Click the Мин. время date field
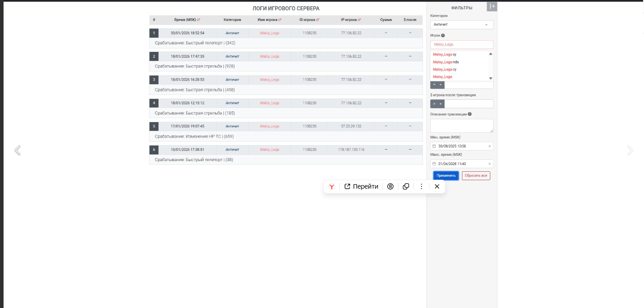Viewport: 644px width, 308px height. point(461,146)
